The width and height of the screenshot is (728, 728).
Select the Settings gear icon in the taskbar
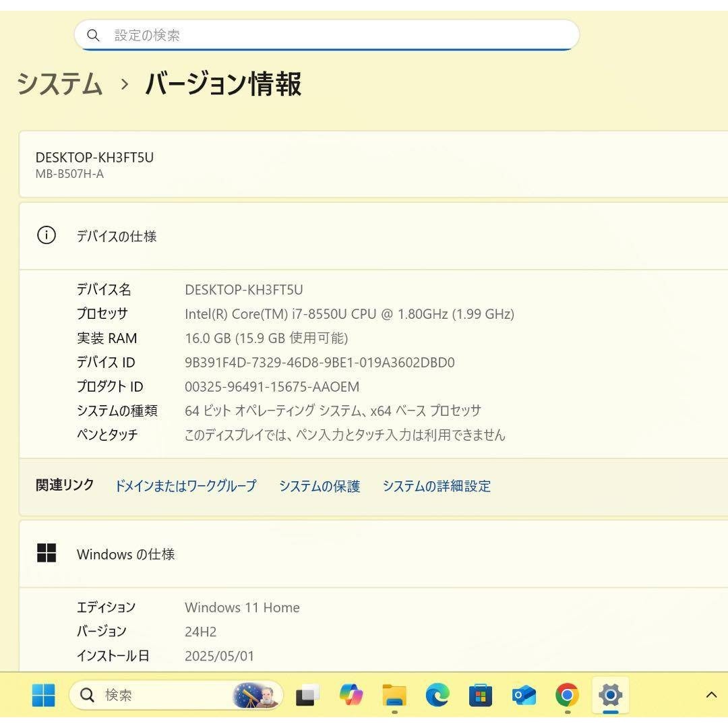[x=610, y=695]
